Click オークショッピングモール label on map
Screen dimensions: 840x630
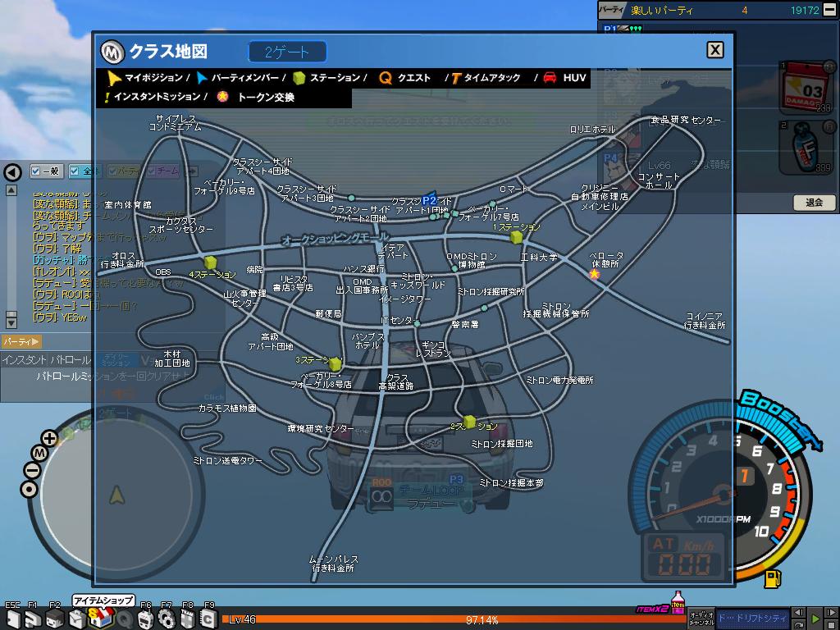pyautogui.click(x=336, y=239)
